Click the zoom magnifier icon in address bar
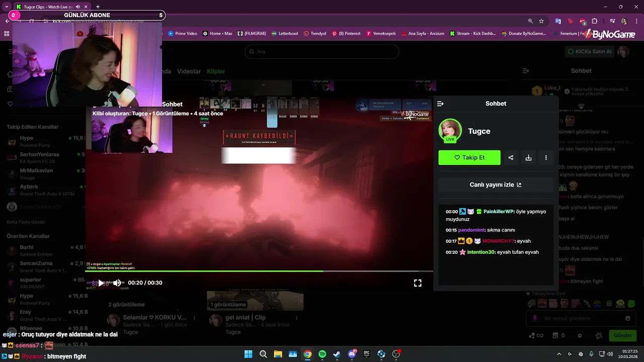The width and height of the screenshot is (644, 362). click(530, 21)
